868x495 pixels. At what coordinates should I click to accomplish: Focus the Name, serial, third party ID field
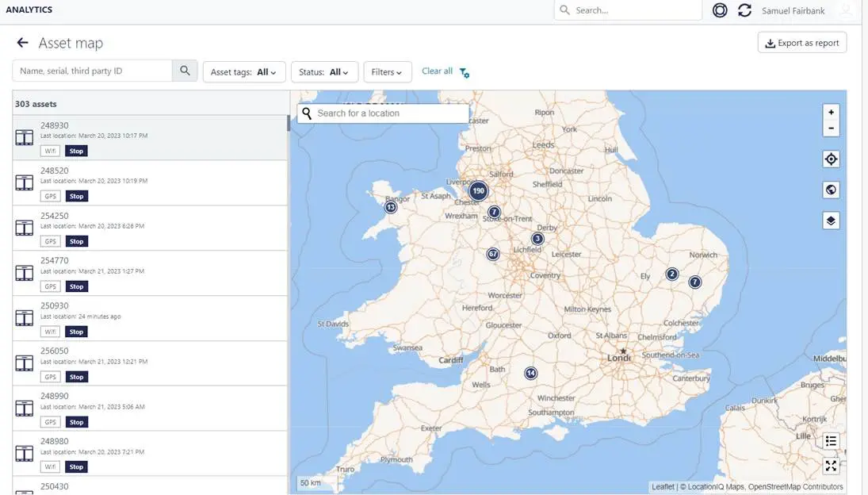tap(93, 71)
